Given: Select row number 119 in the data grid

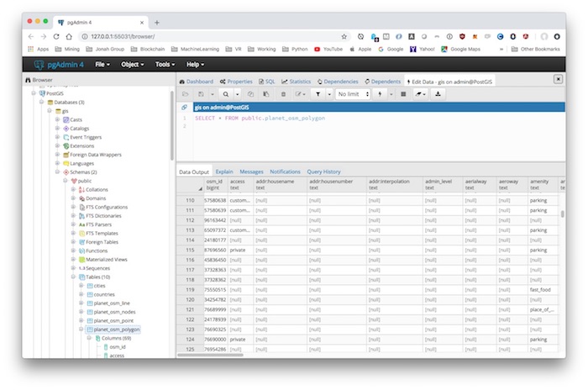Looking at the screenshot, I should [190, 290].
